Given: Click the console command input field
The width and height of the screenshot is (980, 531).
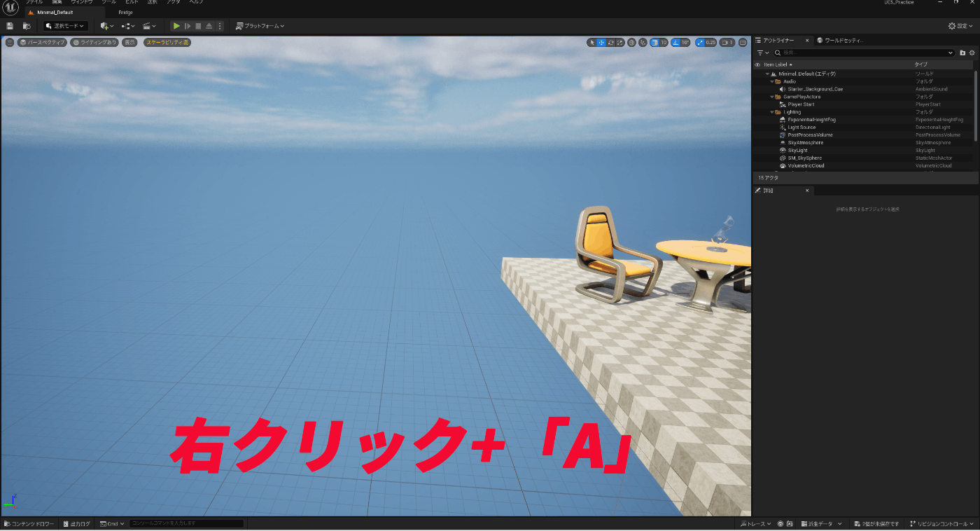Looking at the screenshot, I should [x=187, y=523].
